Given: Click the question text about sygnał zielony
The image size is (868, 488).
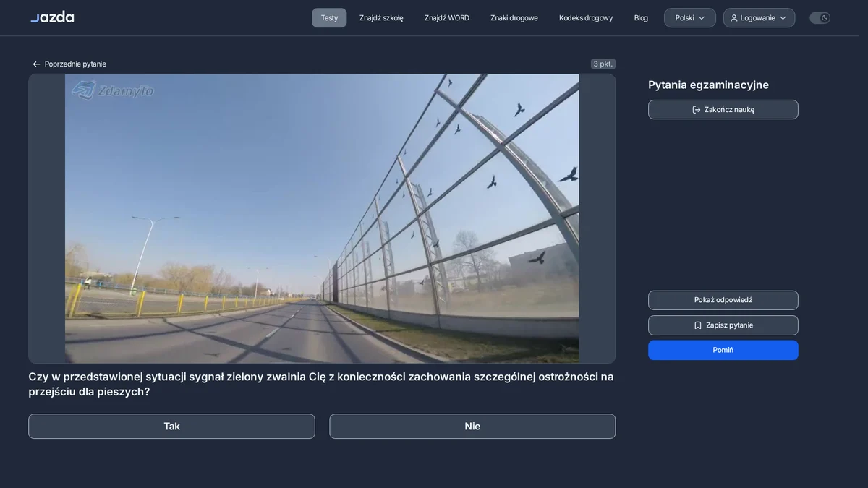Looking at the screenshot, I should tap(321, 384).
